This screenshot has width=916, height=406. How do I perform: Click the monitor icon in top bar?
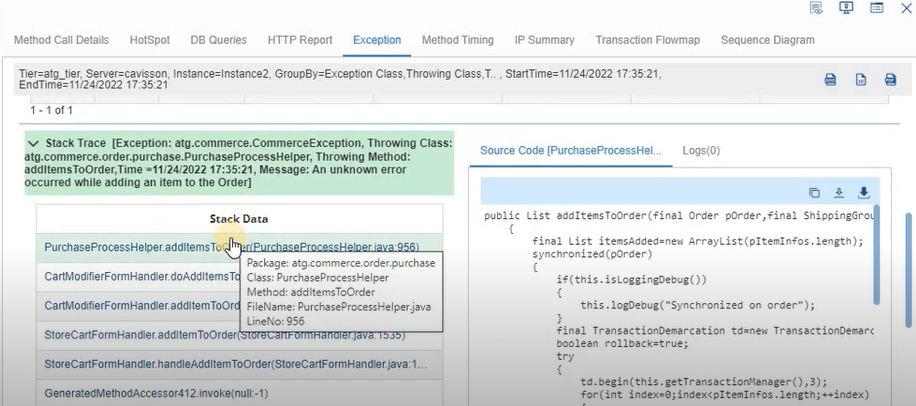point(847,9)
